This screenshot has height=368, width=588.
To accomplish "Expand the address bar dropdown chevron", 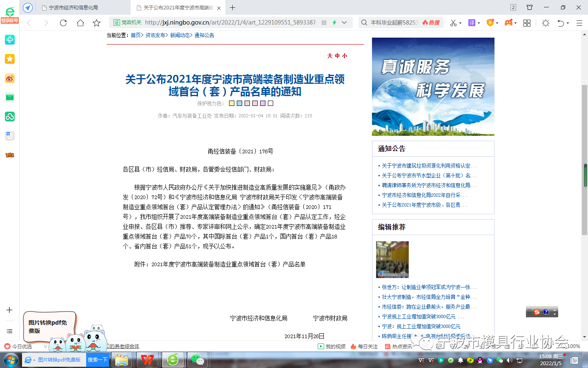I will (344, 22).
